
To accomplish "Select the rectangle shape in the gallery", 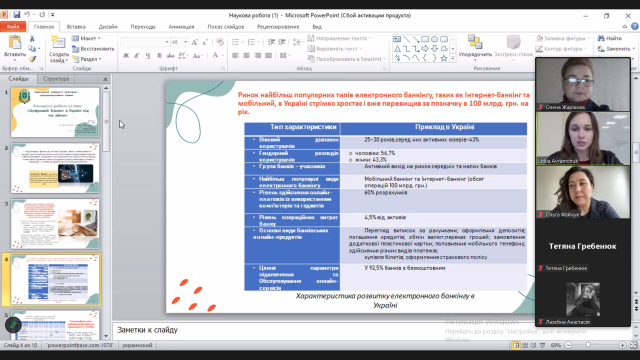I will 425,39.
